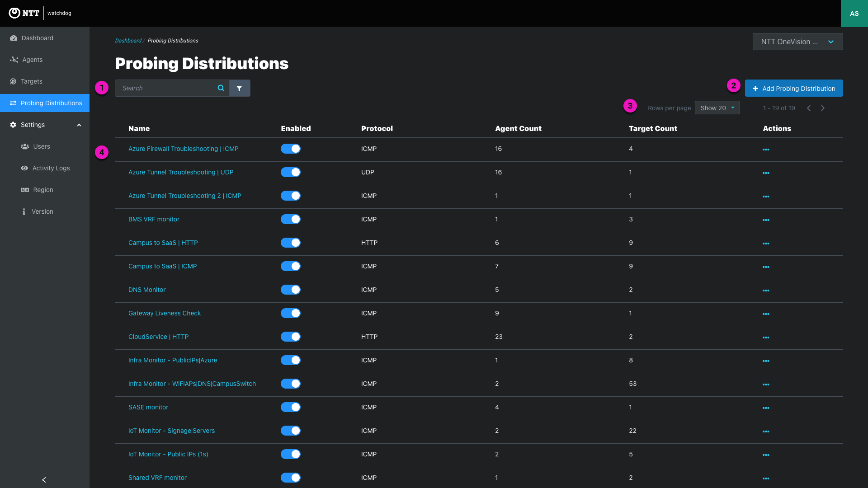Open actions menu for Campus to SaaS HTTP
The height and width of the screenshot is (488, 868).
coord(766,244)
